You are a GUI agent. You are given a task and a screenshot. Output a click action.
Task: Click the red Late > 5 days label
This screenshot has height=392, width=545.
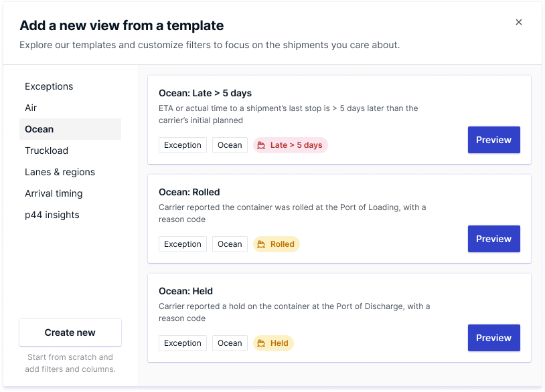tap(296, 145)
